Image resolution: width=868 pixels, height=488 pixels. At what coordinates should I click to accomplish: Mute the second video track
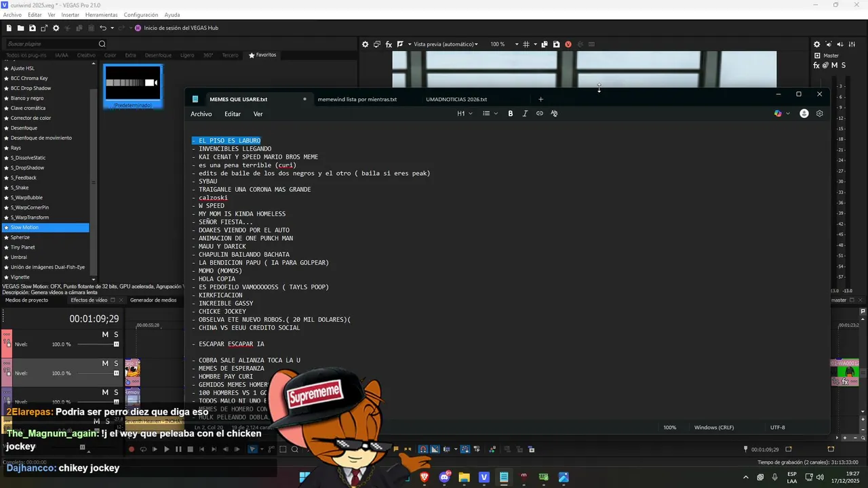pos(105,363)
